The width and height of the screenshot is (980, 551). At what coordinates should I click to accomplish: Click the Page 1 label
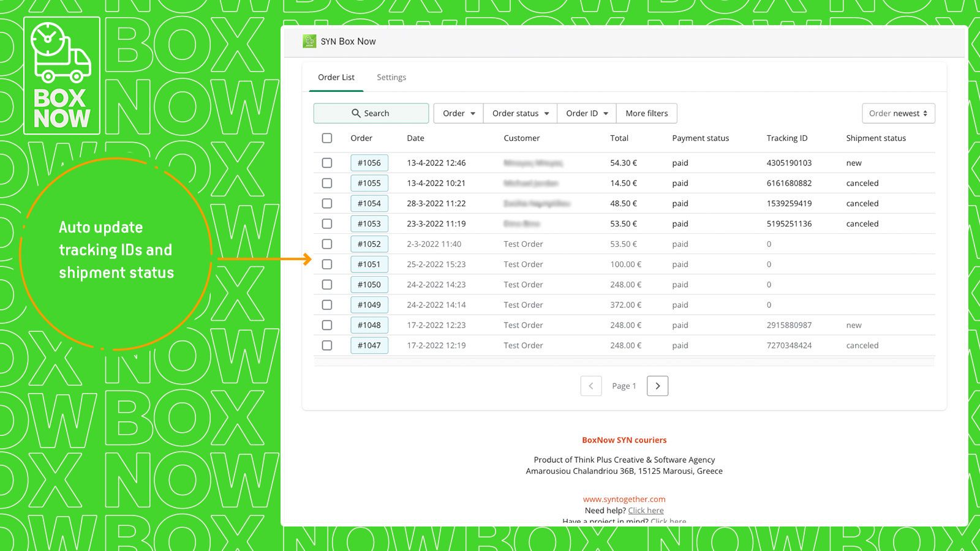point(624,386)
